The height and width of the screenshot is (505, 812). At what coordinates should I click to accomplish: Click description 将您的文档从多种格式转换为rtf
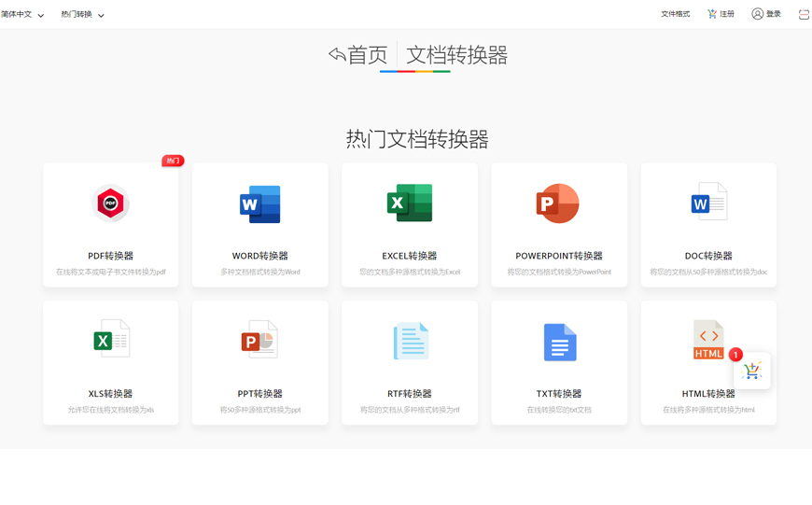click(x=410, y=410)
